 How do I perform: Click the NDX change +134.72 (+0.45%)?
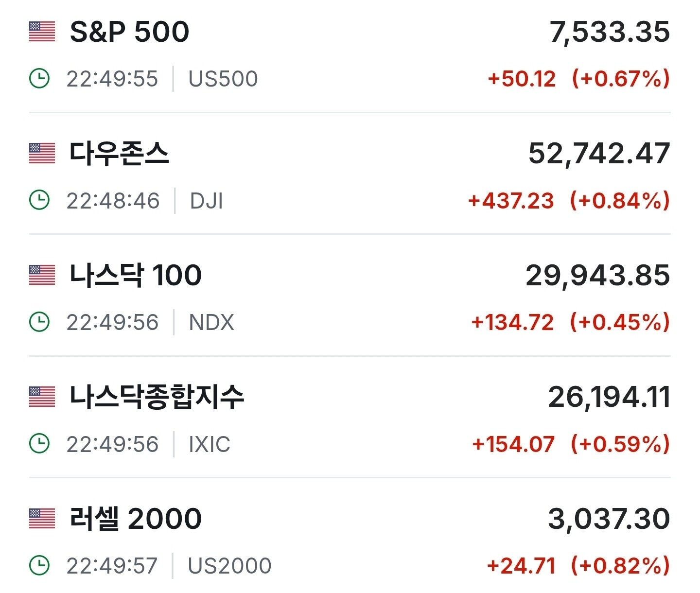point(571,322)
